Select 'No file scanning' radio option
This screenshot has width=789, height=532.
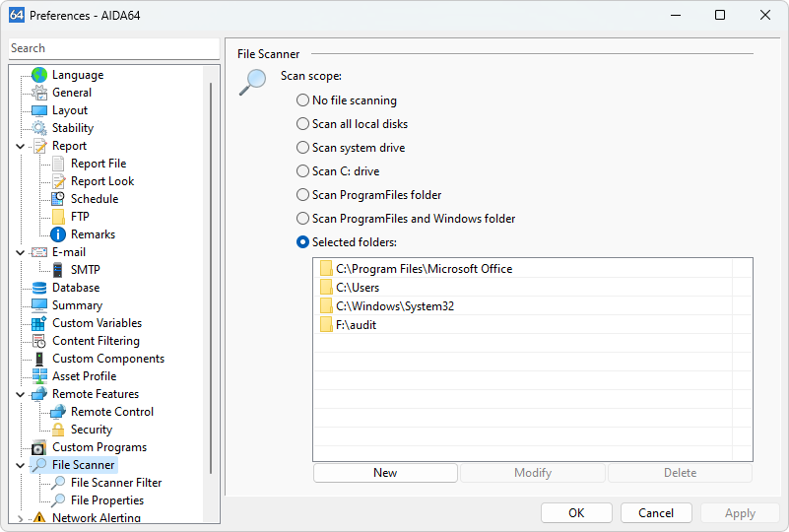coord(303,100)
